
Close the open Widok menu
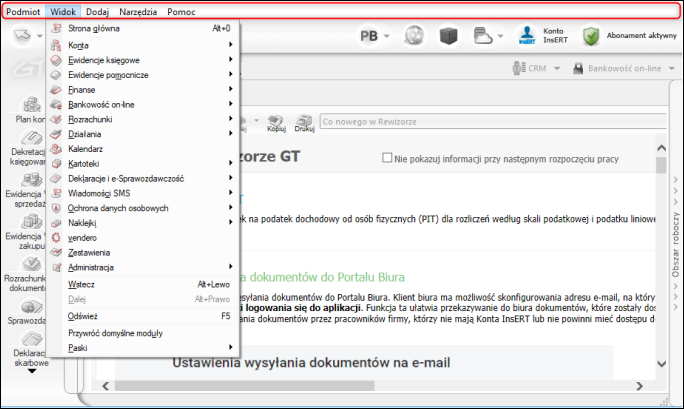(63, 12)
